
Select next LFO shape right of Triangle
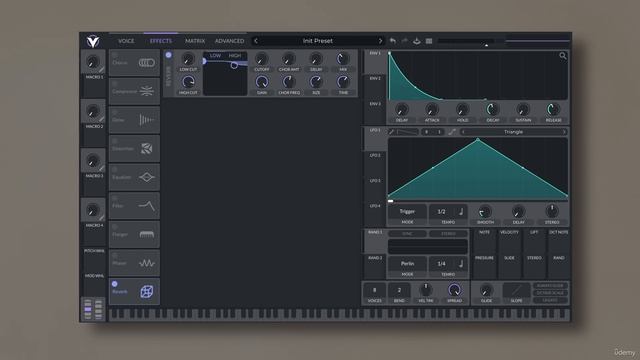tap(564, 132)
